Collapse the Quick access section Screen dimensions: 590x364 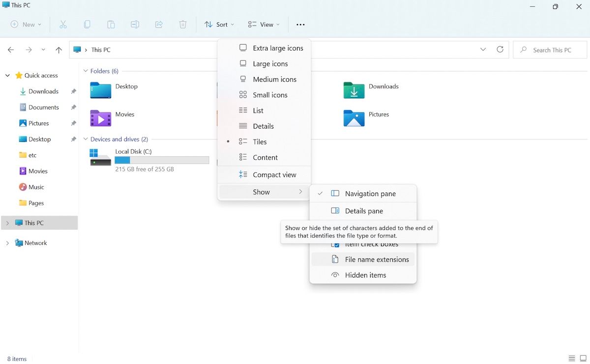click(x=7, y=75)
